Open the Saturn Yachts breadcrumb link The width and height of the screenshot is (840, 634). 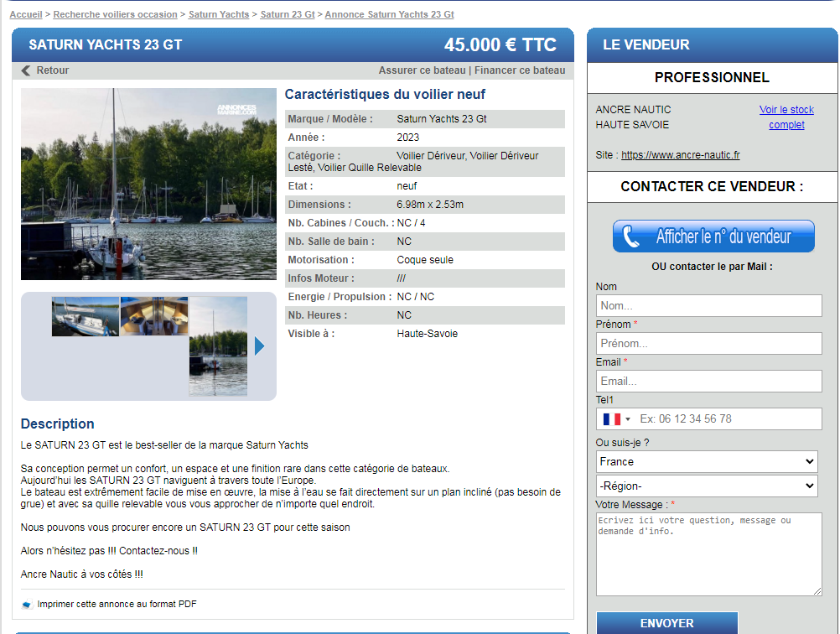(219, 14)
